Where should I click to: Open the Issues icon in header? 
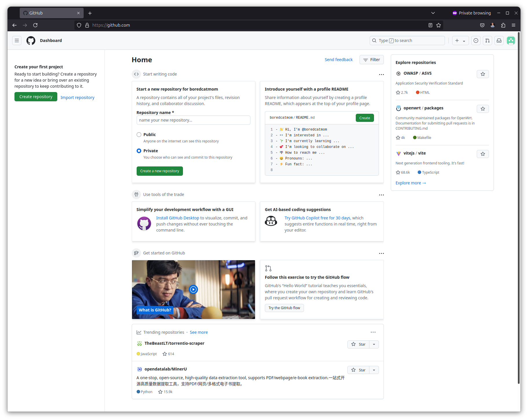pyautogui.click(x=476, y=41)
